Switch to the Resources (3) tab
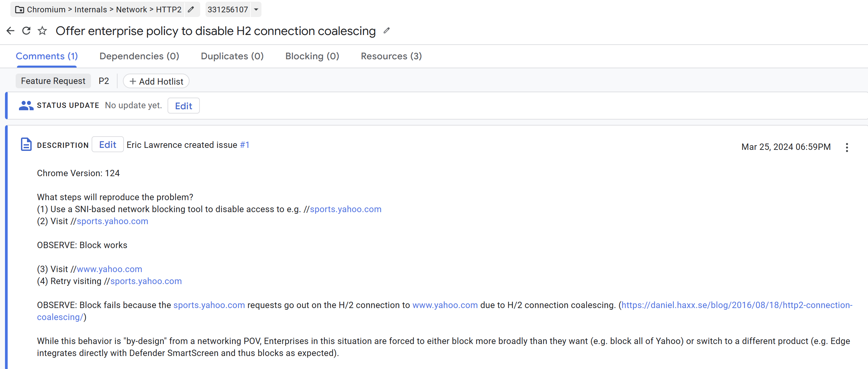The image size is (868, 369). (391, 56)
